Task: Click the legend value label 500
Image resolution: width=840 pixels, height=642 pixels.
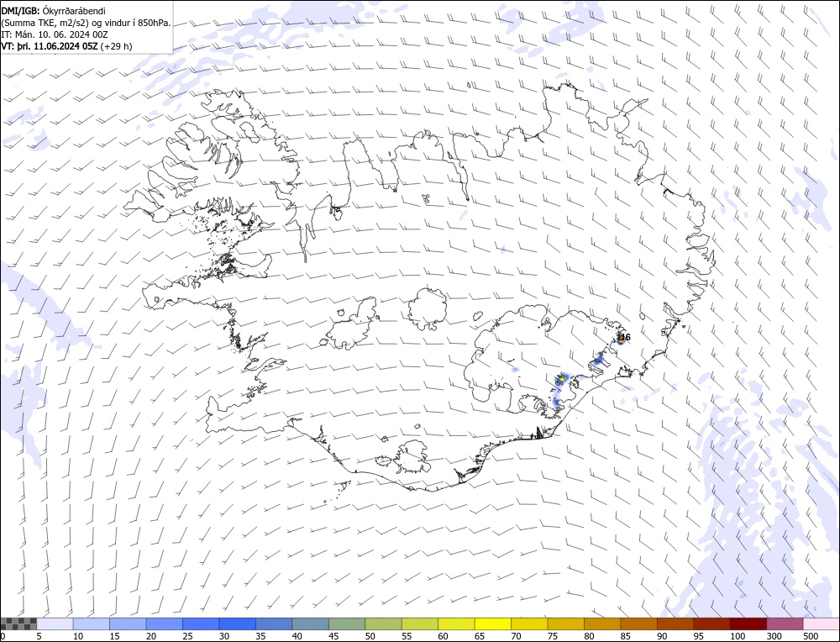Action: click(810, 636)
